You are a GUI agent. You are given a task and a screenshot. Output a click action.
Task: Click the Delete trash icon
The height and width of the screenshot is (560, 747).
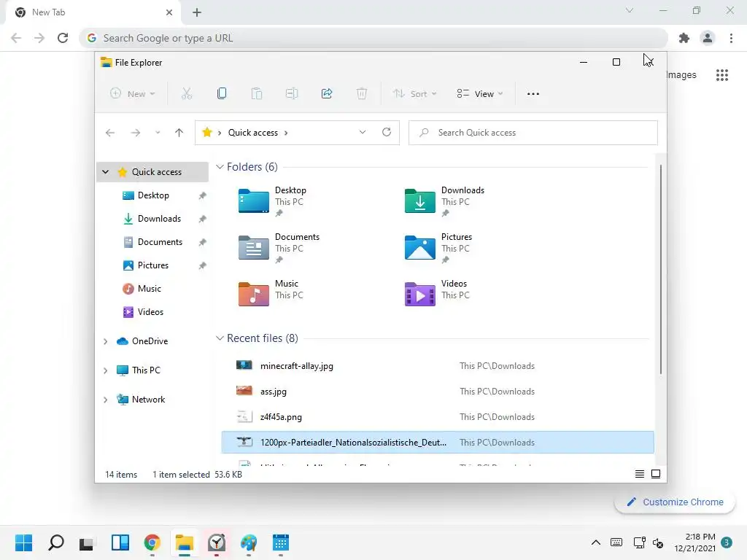tap(362, 94)
